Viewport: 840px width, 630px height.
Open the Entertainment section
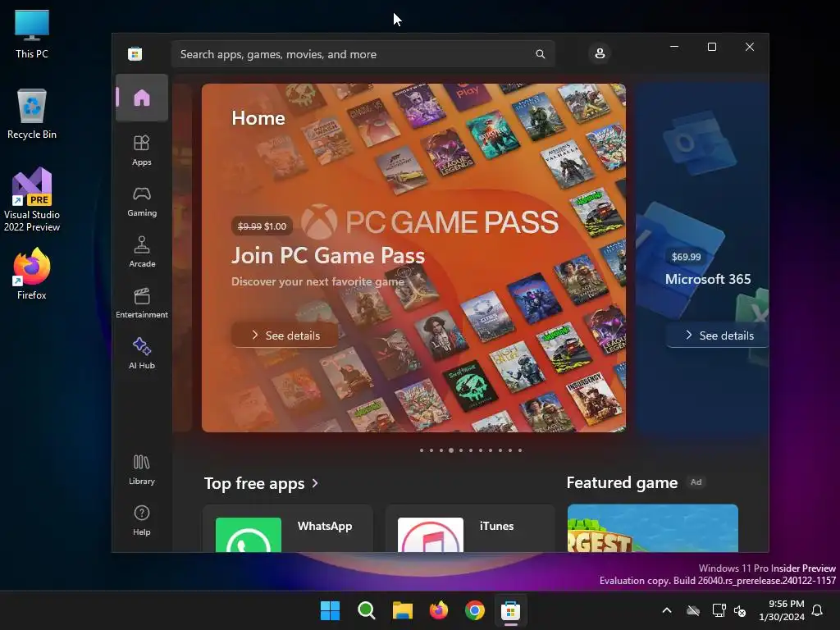[142, 304]
